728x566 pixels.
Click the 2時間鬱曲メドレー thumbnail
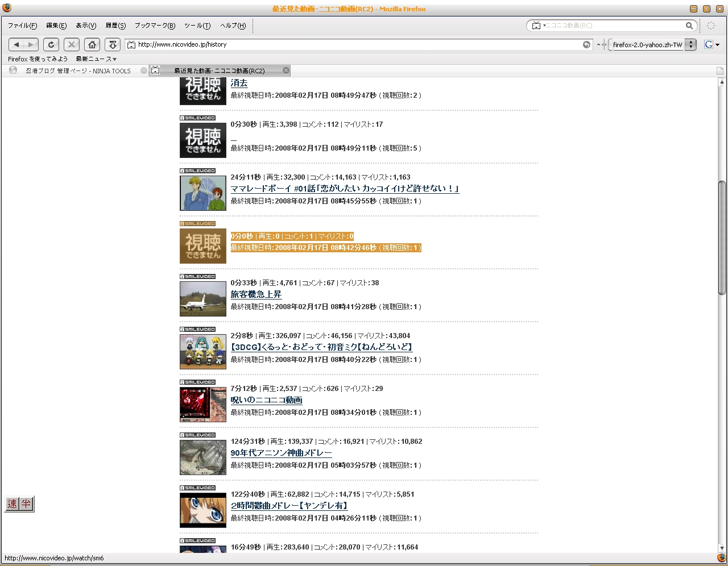coord(203,510)
